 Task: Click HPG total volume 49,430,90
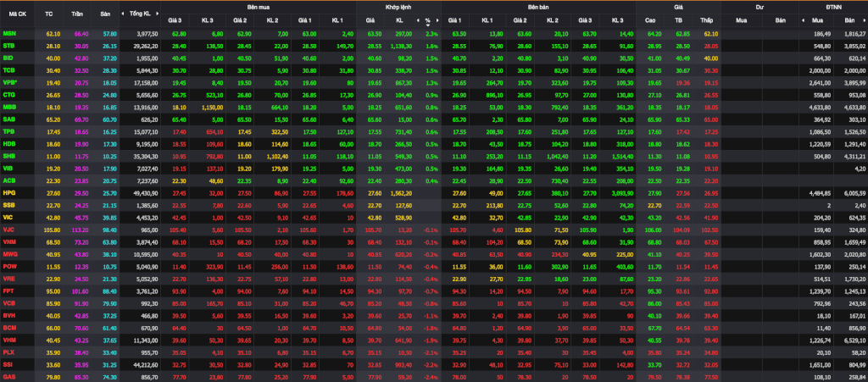pos(147,191)
